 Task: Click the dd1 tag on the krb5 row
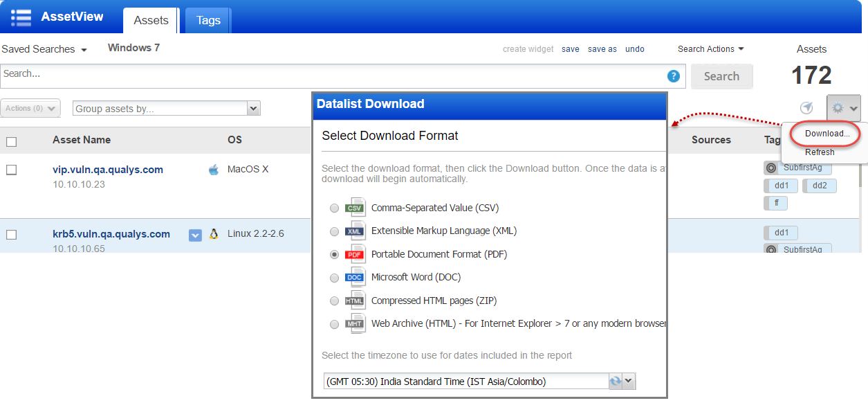point(781,233)
